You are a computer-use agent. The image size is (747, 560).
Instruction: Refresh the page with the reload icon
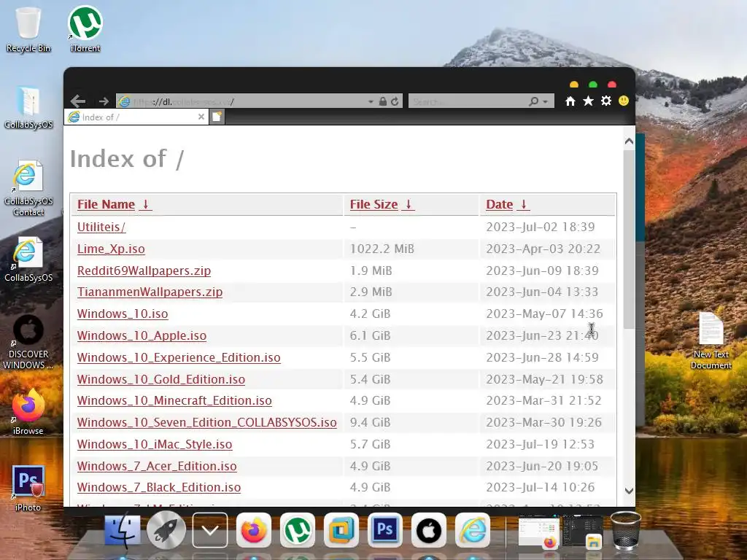tap(395, 101)
